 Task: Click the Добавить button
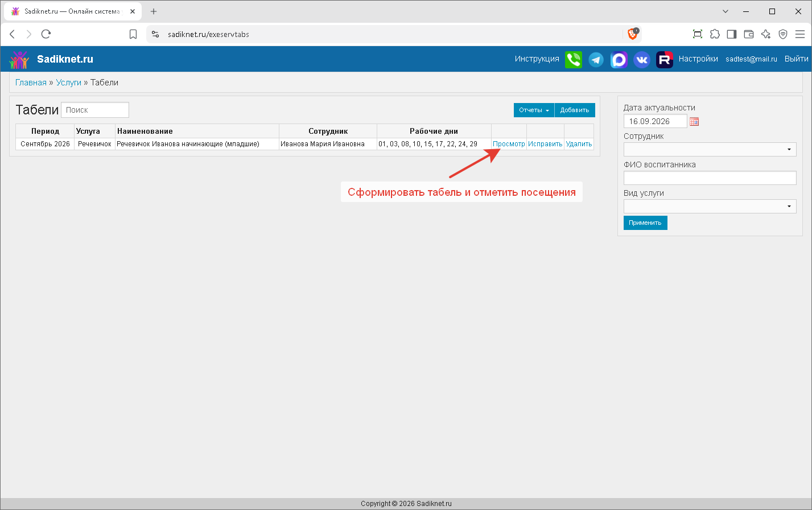point(575,110)
